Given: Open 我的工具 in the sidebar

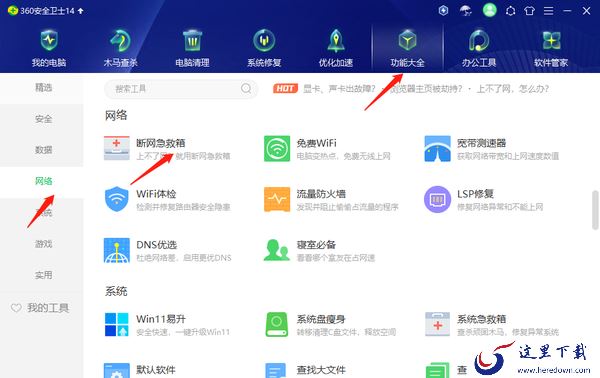Looking at the screenshot, I should [x=40, y=308].
